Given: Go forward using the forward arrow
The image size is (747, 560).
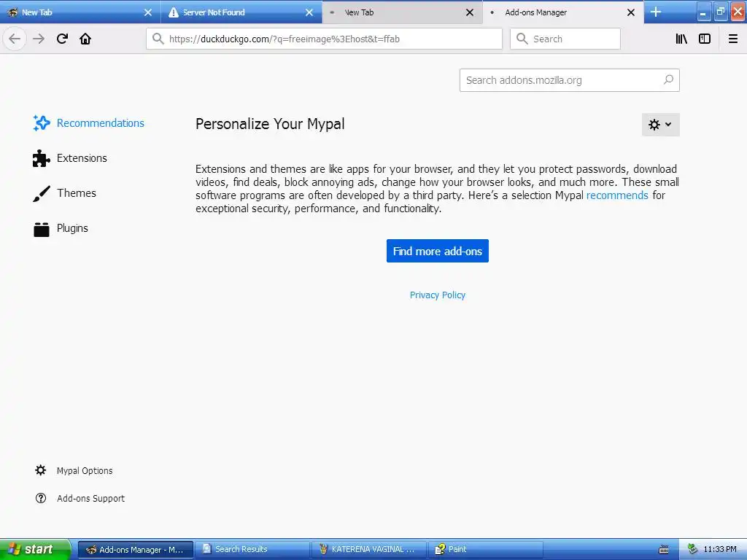Looking at the screenshot, I should pyautogui.click(x=39, y=39).
